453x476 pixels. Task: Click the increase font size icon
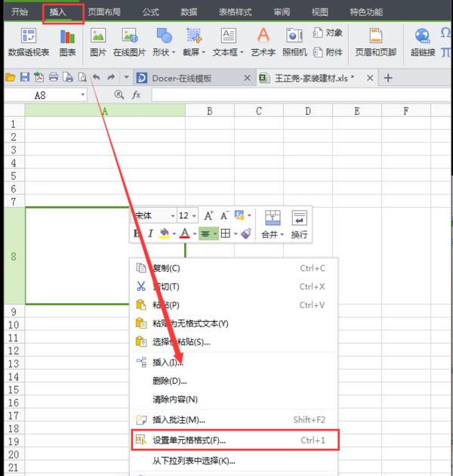pos(209,216)
